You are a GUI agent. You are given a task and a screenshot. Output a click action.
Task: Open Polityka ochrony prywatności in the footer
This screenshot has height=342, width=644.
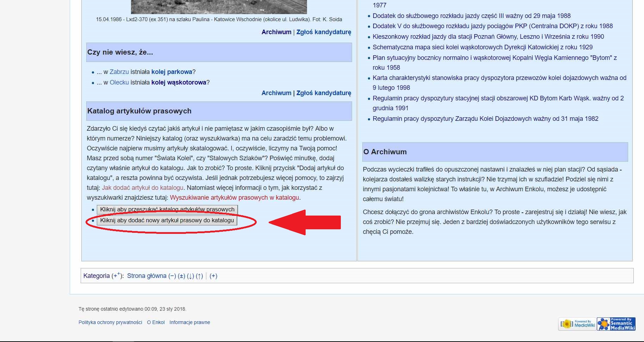point(110,322)
